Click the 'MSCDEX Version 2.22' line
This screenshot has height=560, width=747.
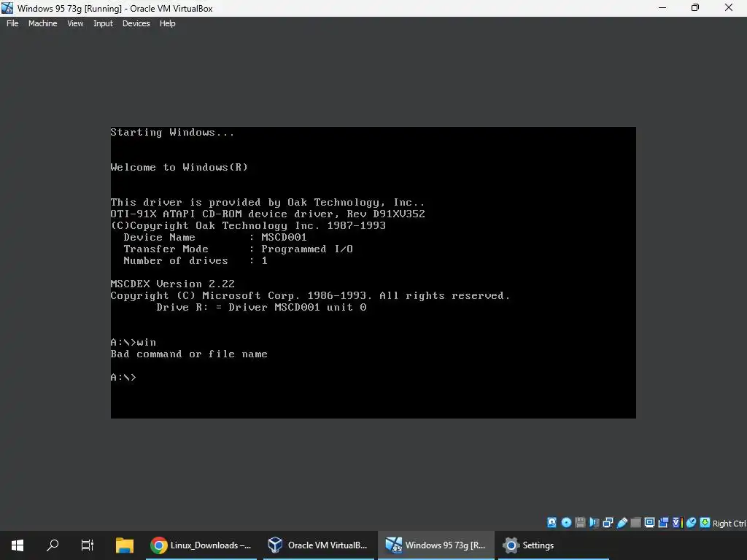pyautogui.click(x=172, y=284)
